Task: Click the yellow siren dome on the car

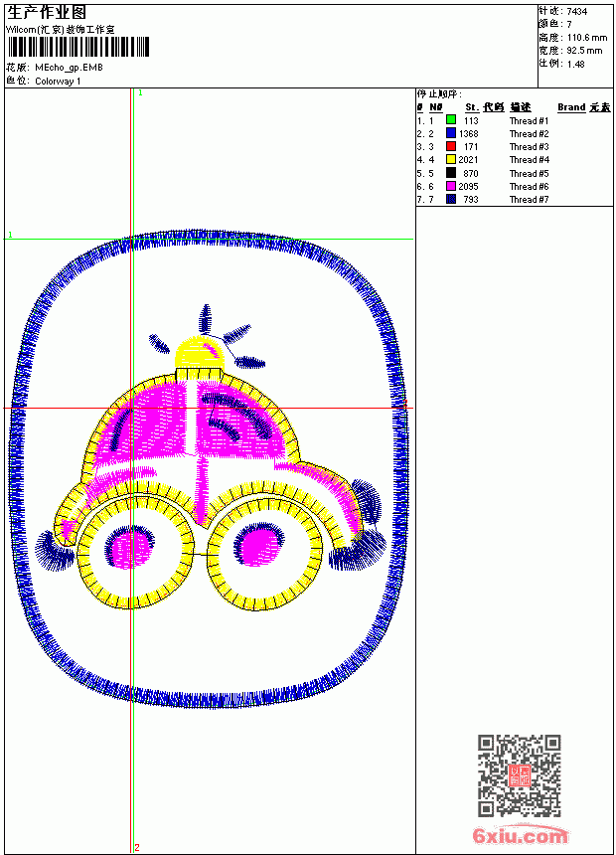Action: pyautogui.click(x=199, y=353)
